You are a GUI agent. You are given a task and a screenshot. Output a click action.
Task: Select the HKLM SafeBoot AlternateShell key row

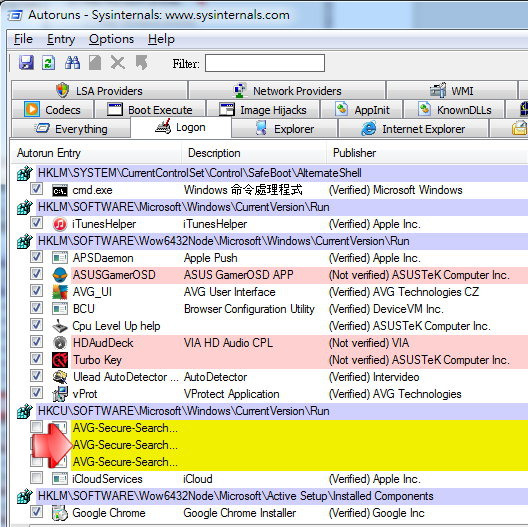tap(282, 173)
